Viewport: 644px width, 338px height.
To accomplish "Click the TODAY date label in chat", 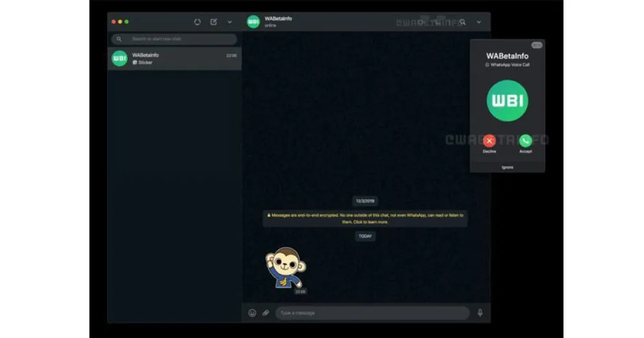I will pos(365,236).
